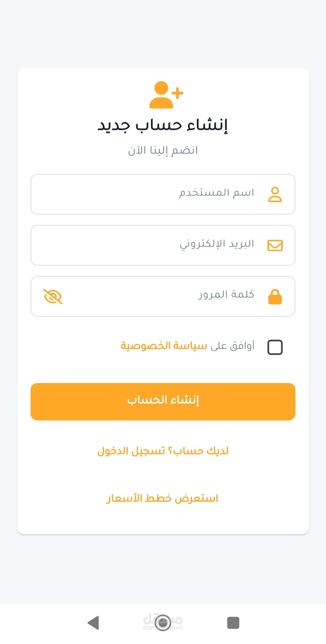Open "استعرض خطط الأسعار" pricing plans link
This screenshot has height=644, width=326.
pos(162,498)
